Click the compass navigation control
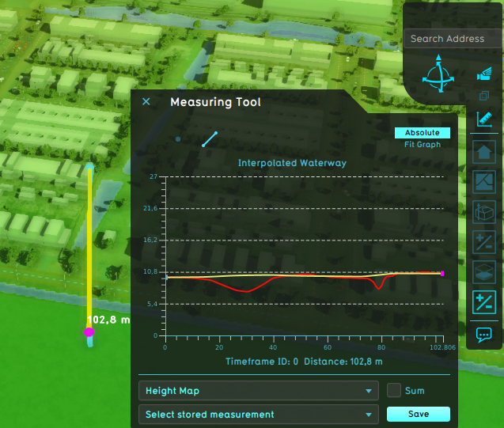 pos(436,74)
